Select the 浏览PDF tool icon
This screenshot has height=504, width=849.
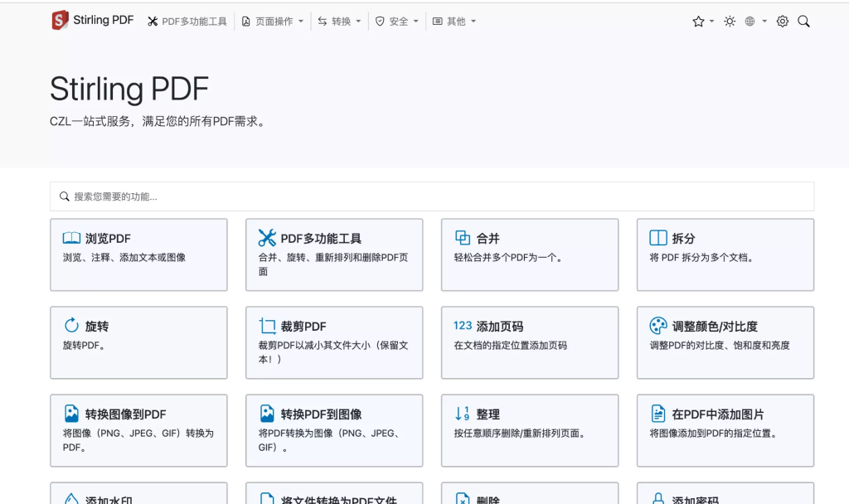pyautogui.click(x=70, y=238)
